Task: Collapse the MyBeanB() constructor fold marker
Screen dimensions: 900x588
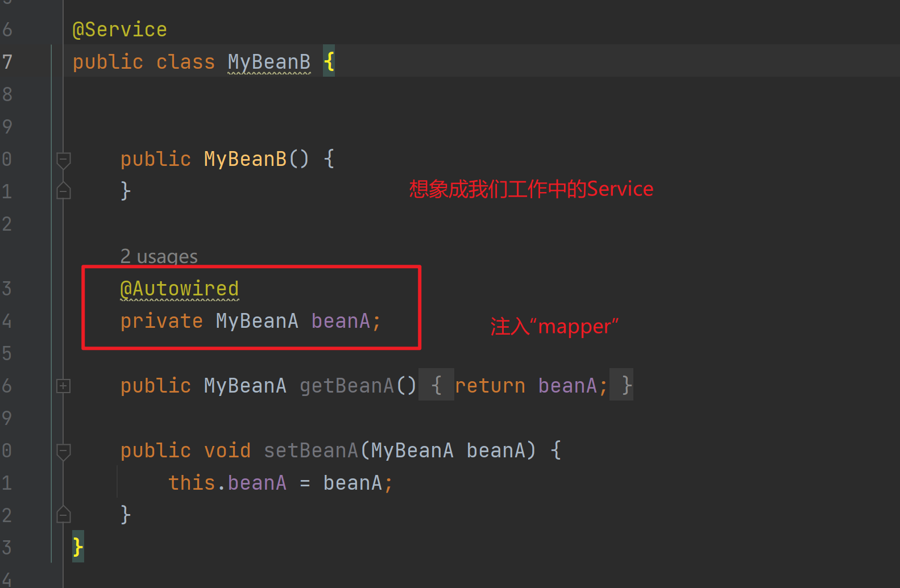Action: (64, 160)
